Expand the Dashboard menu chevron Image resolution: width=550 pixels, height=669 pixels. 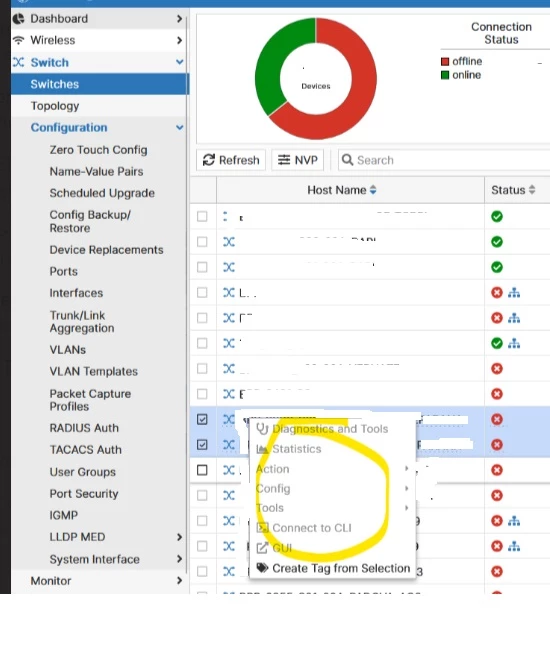(179, 19)
